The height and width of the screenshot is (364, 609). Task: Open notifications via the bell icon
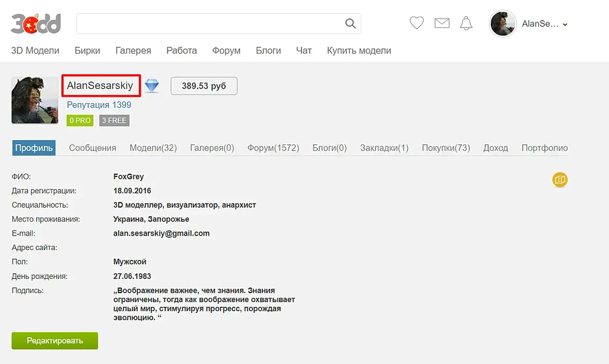point(466,23)
